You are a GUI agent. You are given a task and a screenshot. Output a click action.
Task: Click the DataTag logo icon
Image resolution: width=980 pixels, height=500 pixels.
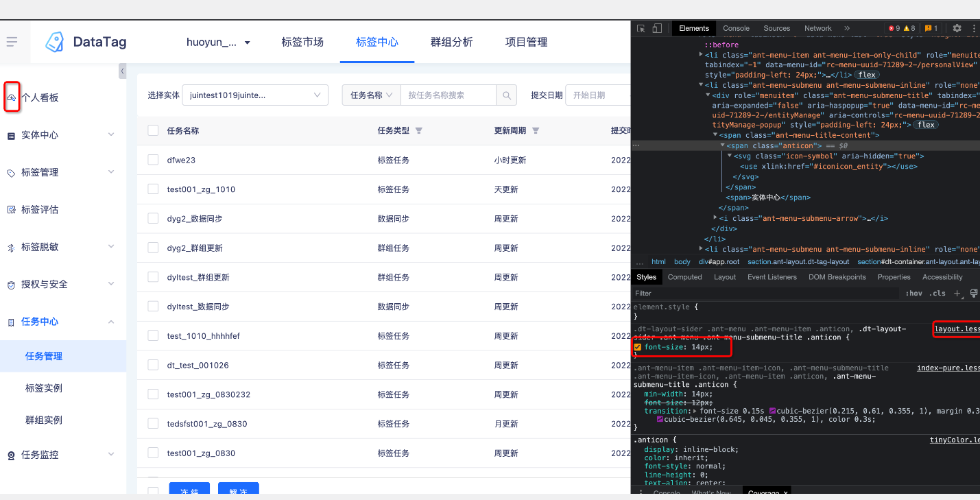tap(55, 42)
